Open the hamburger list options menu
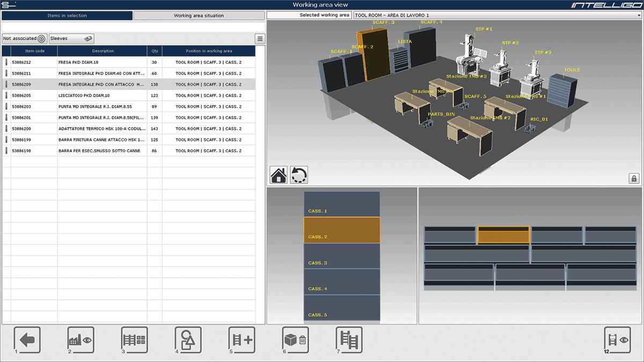The image size is (644, 362). [x=260, y=39]
